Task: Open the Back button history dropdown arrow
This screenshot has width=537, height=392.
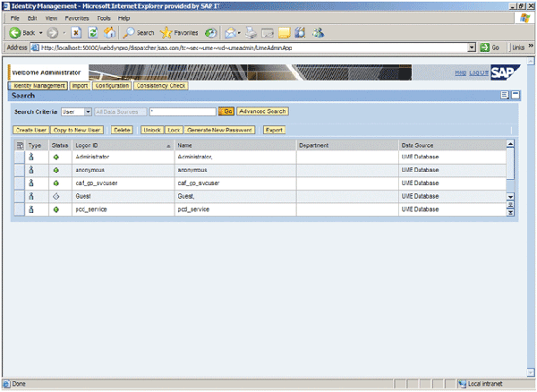Action: pos(41,32)
